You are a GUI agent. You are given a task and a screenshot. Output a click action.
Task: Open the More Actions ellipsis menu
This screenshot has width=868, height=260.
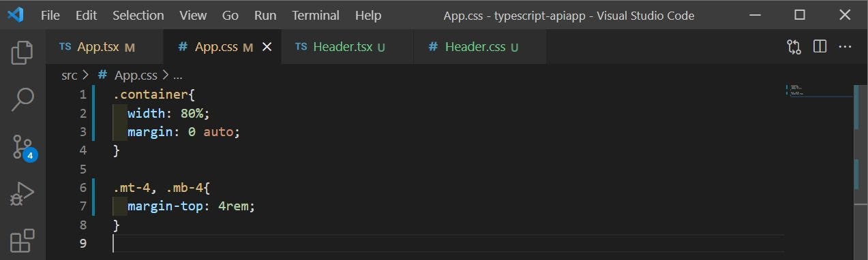pyautogui.click(x=845, y=47)
